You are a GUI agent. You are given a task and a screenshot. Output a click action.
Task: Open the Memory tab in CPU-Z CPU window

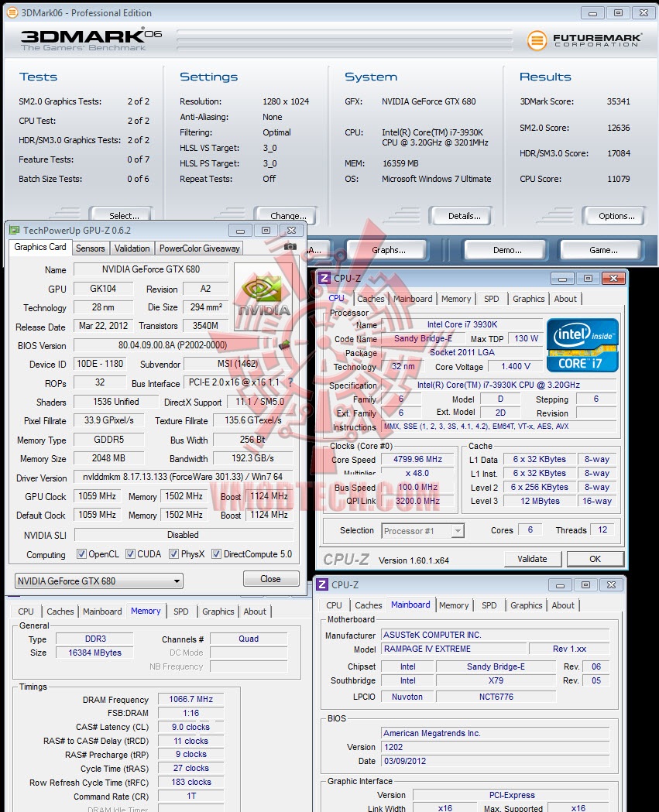(x=456, y=299)
